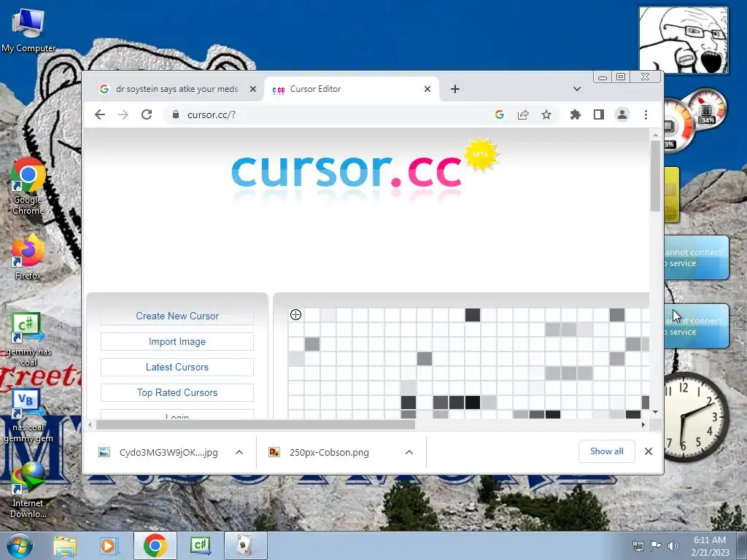Open Windows Media Player from the taskbar
The width and height of the screenshot is (747, 560).
(x=109, y=545)
